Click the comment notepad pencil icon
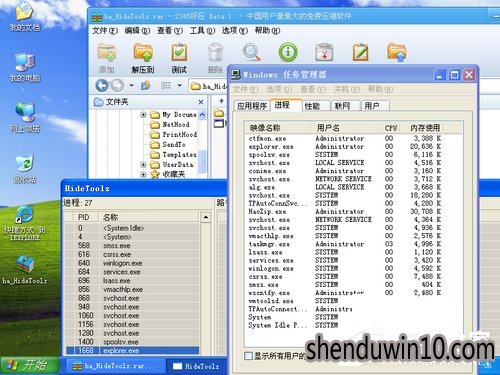Screen dimensions: 500x375 [360, 52]
